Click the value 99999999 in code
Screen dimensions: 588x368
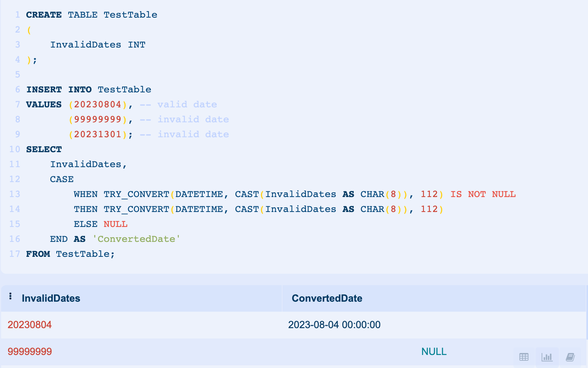click(x=98, y=119)
